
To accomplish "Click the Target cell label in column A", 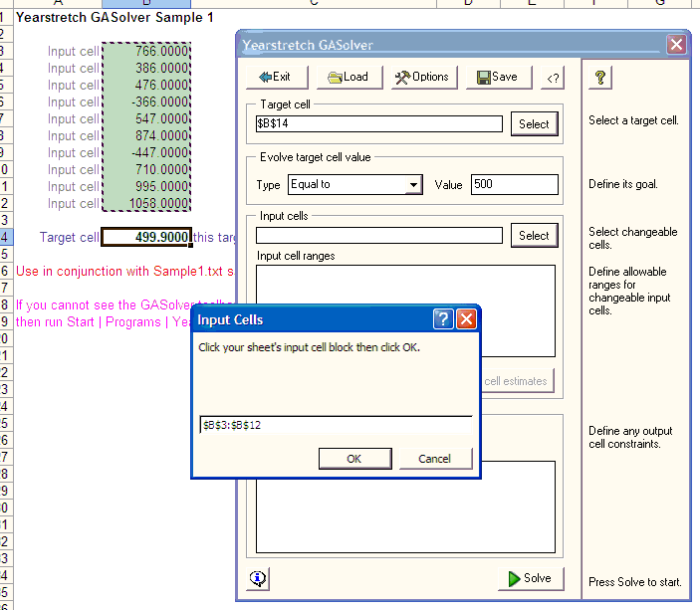I will [69, 237].
